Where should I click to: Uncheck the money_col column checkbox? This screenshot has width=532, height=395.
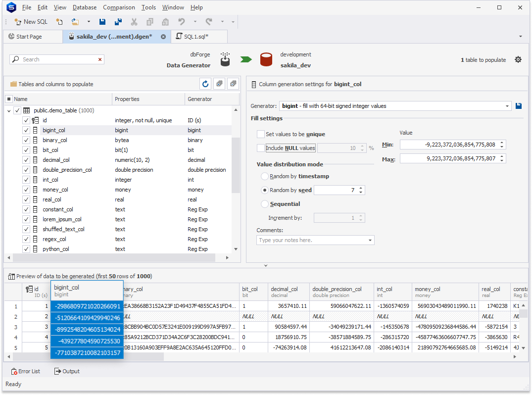(26, 190)
